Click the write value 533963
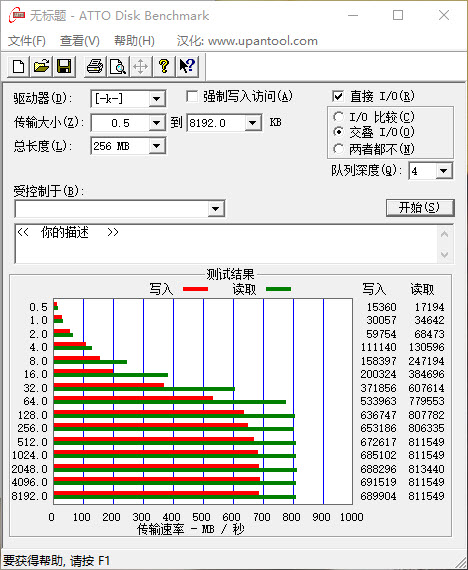Image resolution: width=468 pixels, height=570 pixels. [x=379, y=401]
